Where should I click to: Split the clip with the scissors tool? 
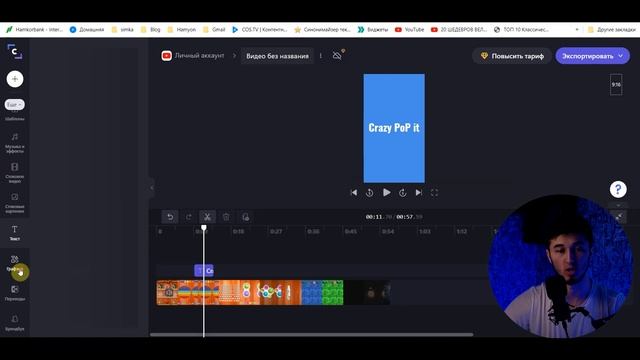pos(207,217)
